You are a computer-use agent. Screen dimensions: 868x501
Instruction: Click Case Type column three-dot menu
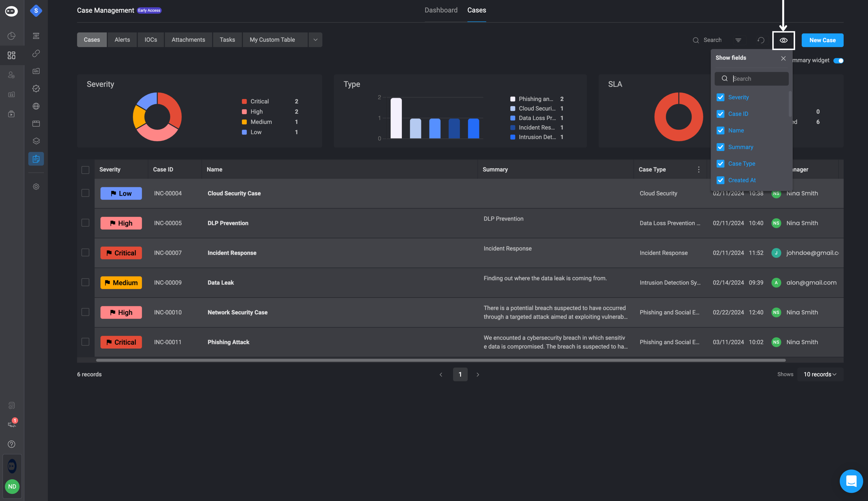698,169
